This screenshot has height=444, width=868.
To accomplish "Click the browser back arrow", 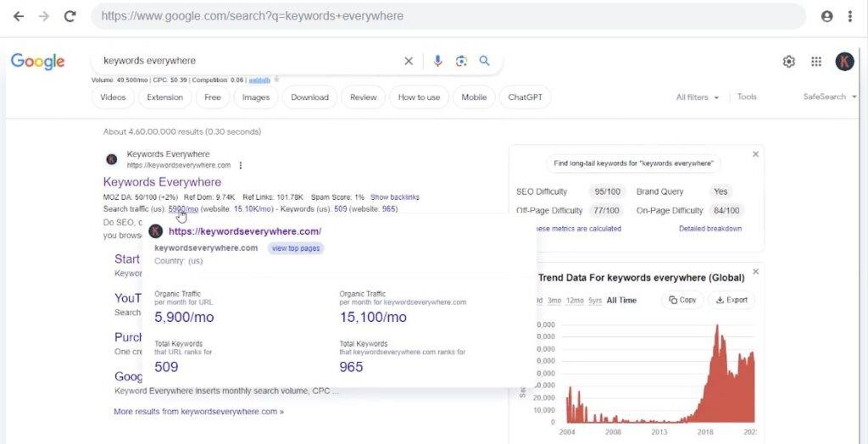I will pyautogui.click(x=19, y=16).
